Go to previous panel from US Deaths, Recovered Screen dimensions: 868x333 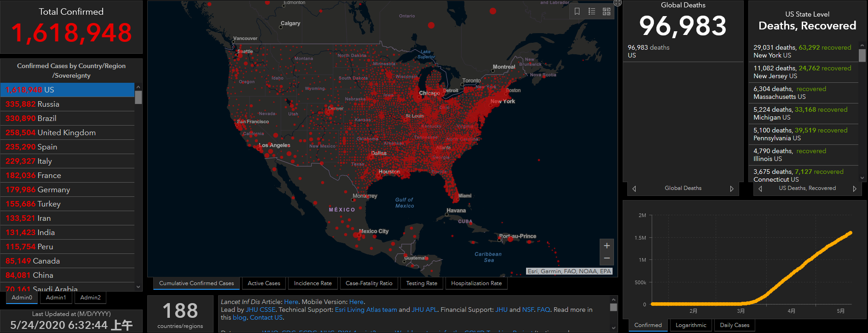coord(760,189)
